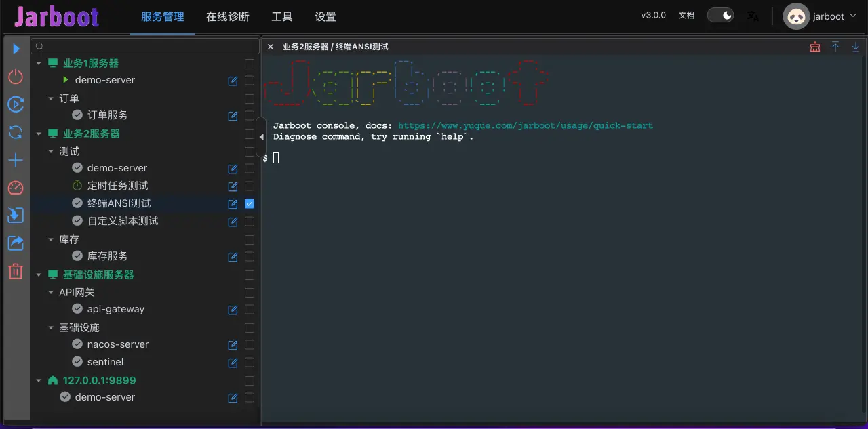Uncheck the 终端ANSI测试 checkbox
The image size is (868, 429).
coord(250,203)
